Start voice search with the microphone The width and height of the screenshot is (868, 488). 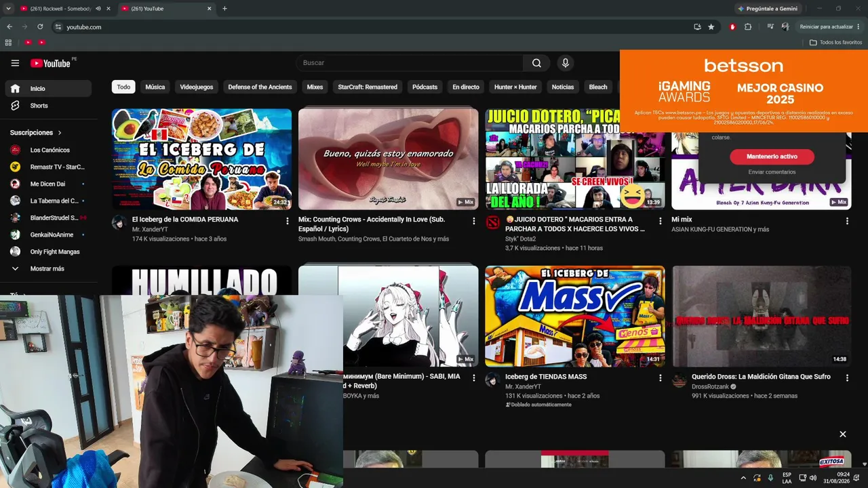[565, 63]
